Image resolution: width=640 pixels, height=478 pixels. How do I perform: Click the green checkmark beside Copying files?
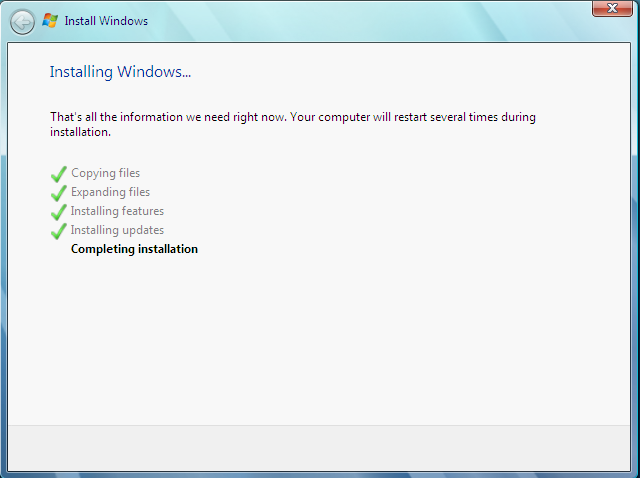pos(59,174)
